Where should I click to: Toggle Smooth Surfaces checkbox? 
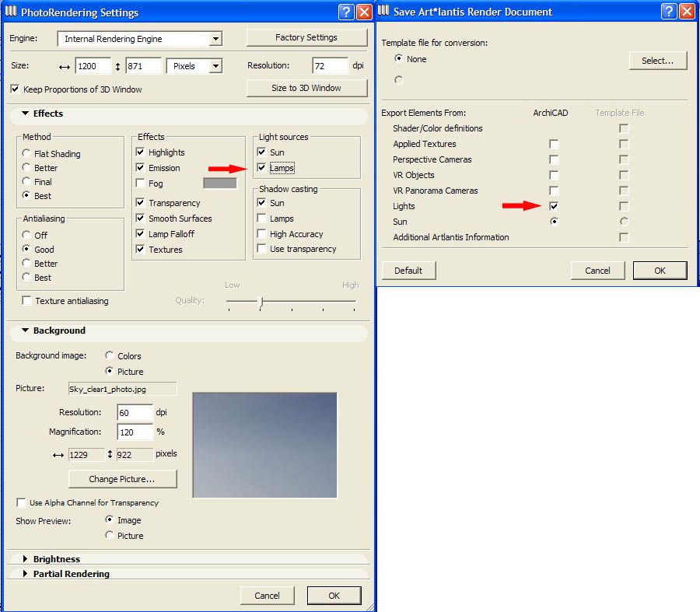[140, 218]
